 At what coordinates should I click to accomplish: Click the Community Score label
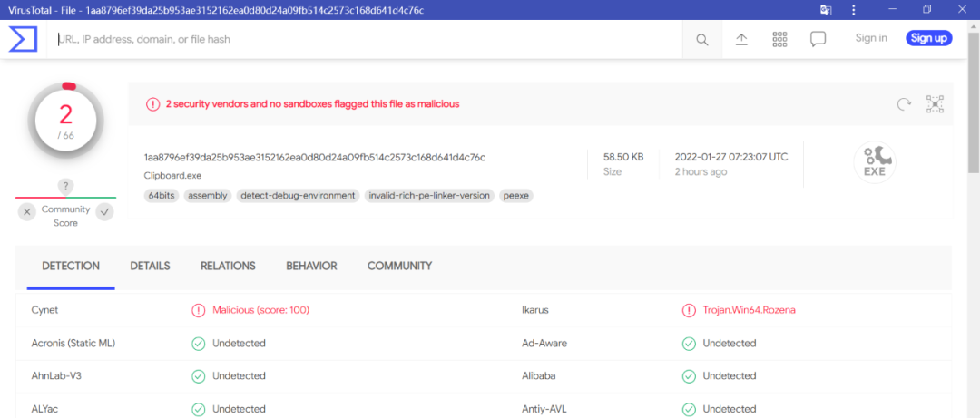65,216
